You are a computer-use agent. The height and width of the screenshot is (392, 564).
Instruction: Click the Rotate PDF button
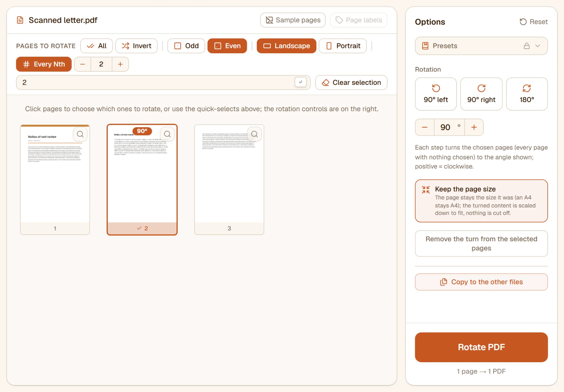click(x=481, y=347)
